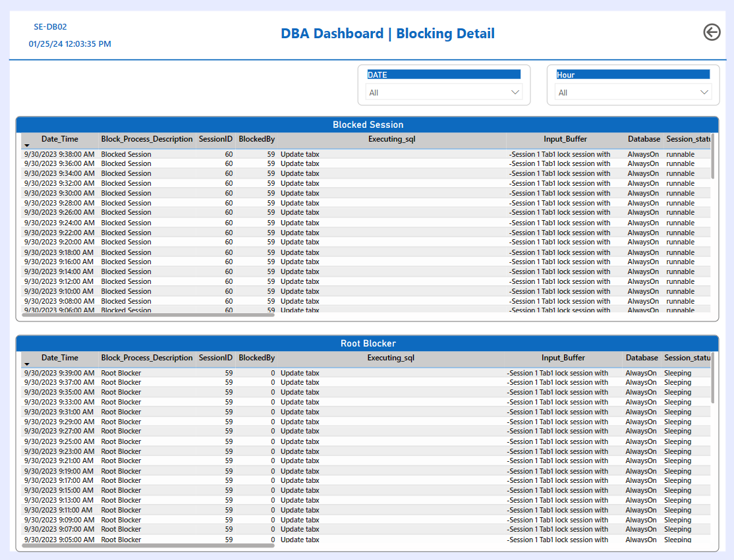Image resolution: width=734 pixels, height=560 pixels.
Task: Click Update tabx in the 9:27:00 AM row
Action: [300, 431]
